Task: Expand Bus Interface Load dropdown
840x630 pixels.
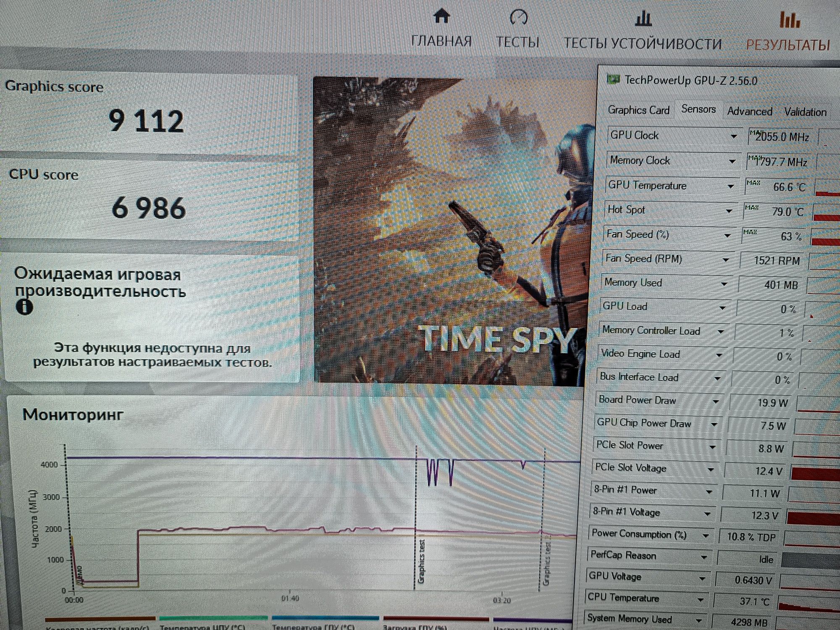Action: [717, 378]
